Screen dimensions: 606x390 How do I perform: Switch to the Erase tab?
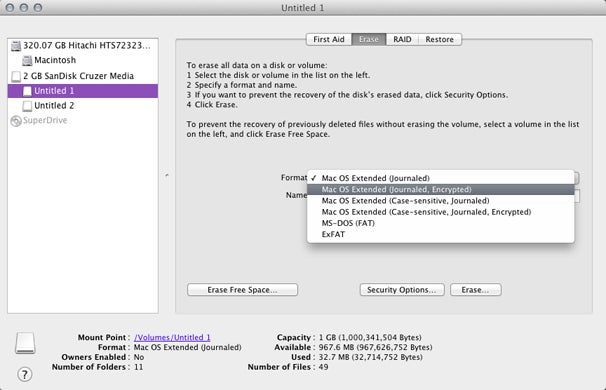[369, 39]
